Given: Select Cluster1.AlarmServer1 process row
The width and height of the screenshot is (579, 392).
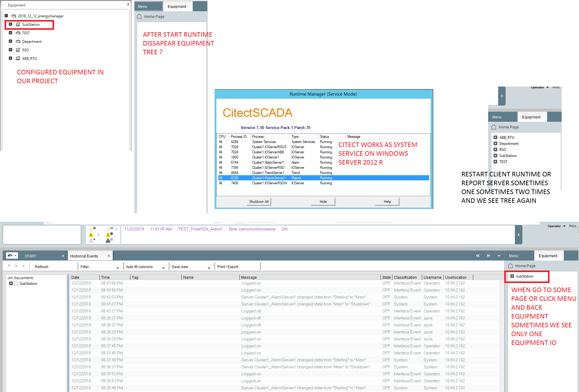Looking at the screenshot, I should 323,162.
